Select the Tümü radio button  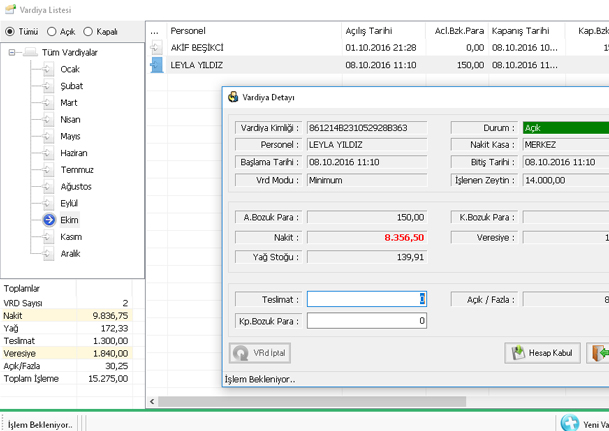(x=10, y=31)
